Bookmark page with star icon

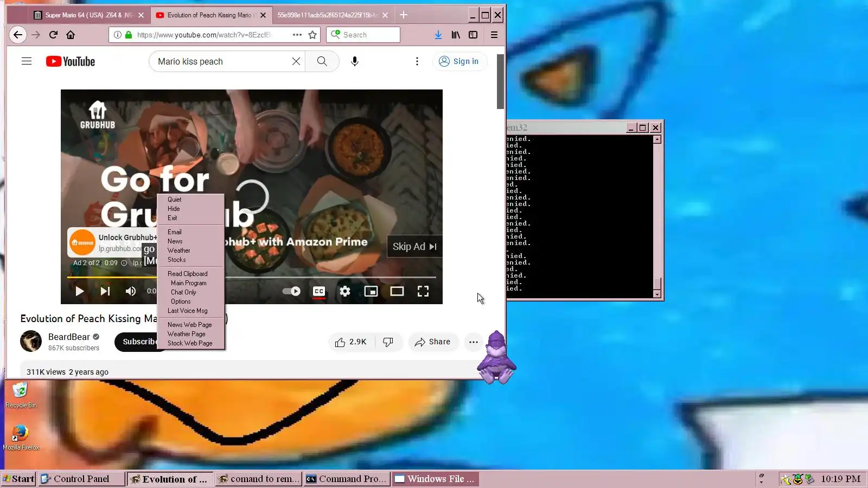click(x=312, y=35)
